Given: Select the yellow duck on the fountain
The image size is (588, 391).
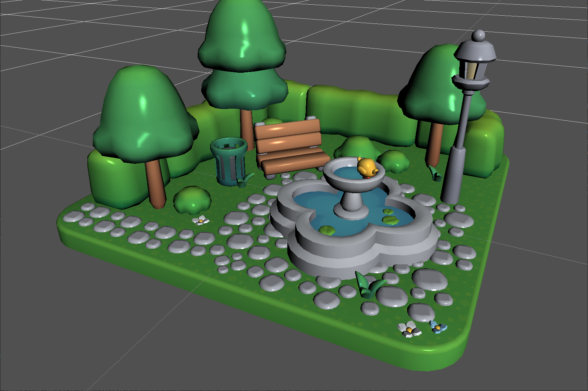Looking at the screenshot, I should pyautogui.click(x=367, y=167).
